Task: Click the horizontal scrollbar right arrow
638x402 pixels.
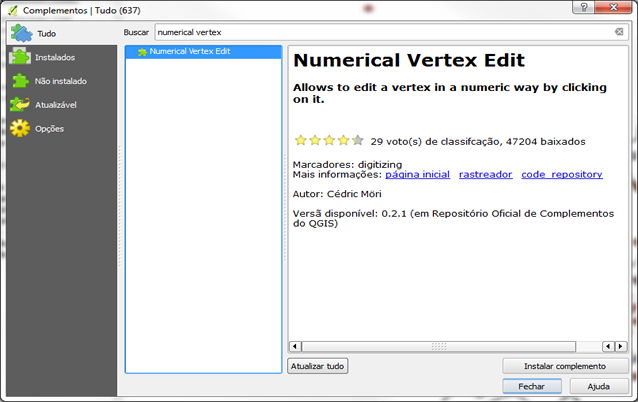Action: (x=606, y=346)
